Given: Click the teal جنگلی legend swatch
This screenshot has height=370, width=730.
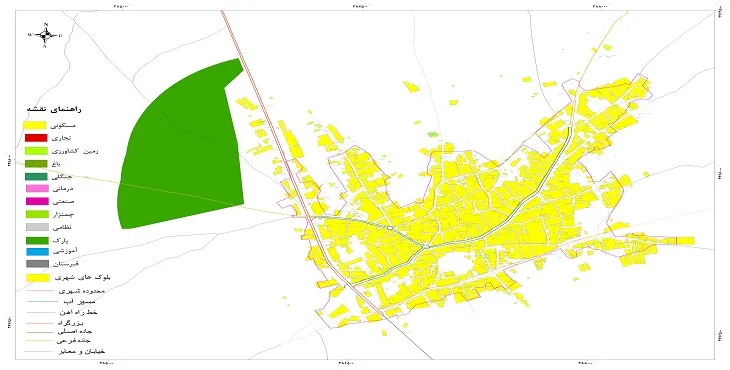Looking at the screenshot, I should pos(36,177).
